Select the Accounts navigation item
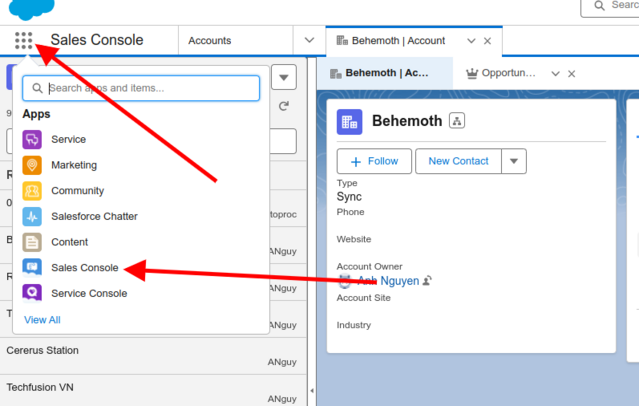 [x=209, y=41]
